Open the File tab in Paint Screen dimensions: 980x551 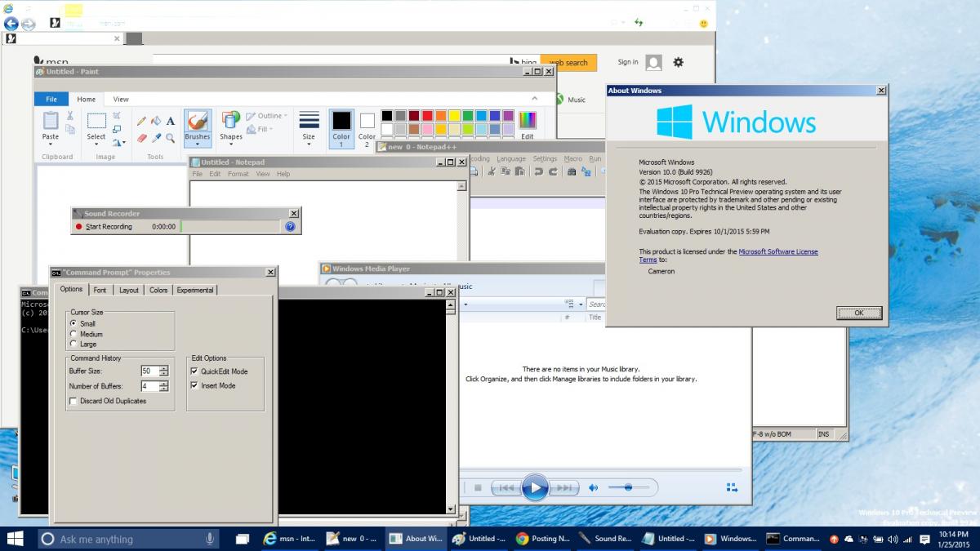click(51, 99)
